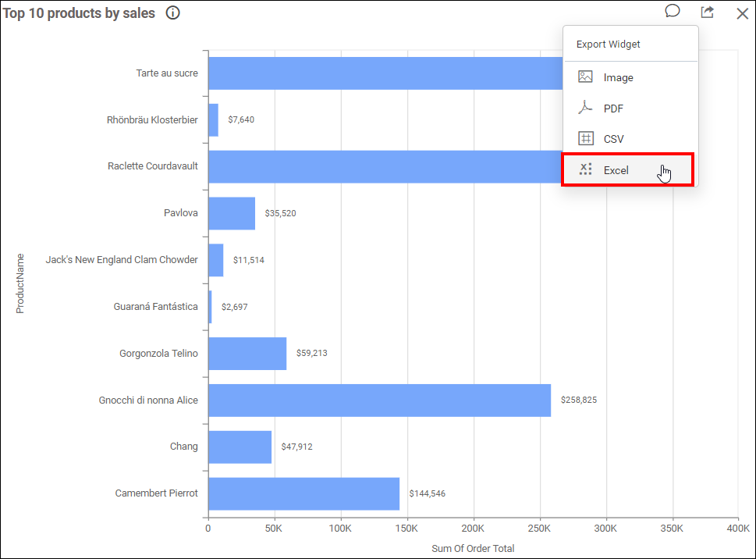Viewport: 756px width, 559px height.
Task: Click the share icon at top right
Action: click(706, 12)
